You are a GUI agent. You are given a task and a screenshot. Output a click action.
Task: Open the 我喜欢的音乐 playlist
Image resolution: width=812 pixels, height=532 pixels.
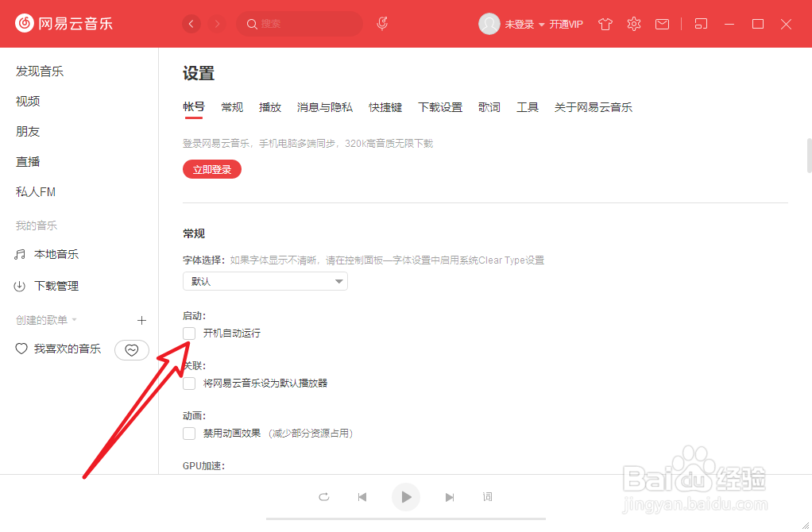pos(68,349)
